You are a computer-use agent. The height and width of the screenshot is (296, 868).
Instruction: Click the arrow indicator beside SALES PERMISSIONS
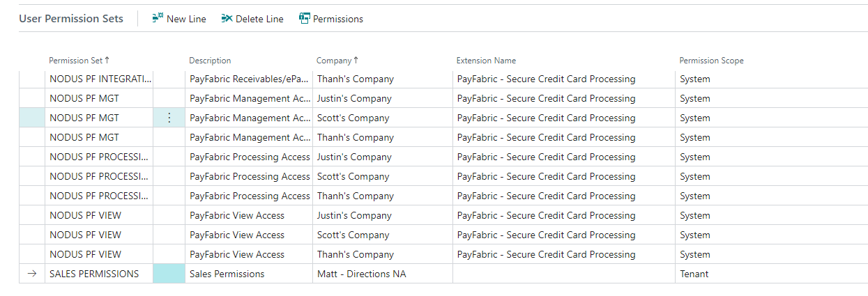coord(31,274)
